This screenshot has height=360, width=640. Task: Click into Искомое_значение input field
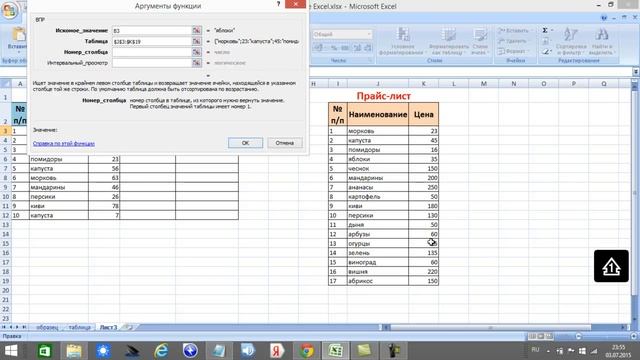pyautogui.click(x=152, y=31)
